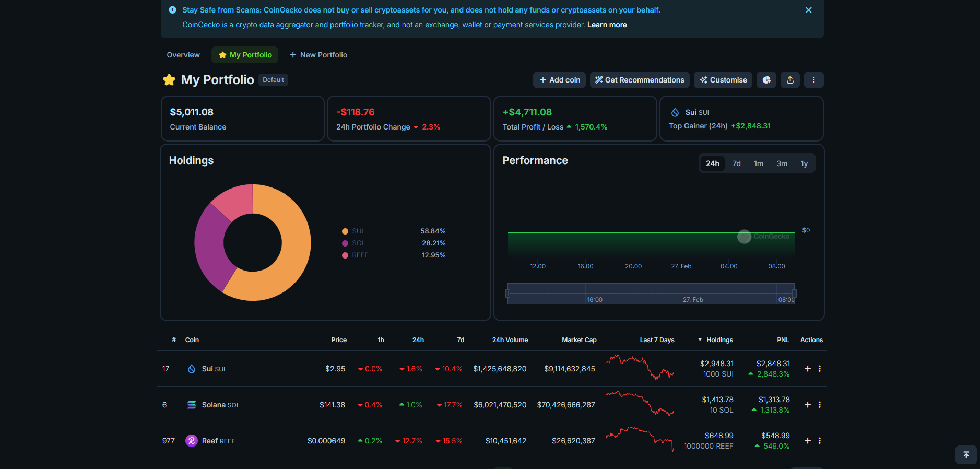The width and height of the screenshot is (980, 469).
Task: Select the 3m performance range
Action: pyautogui.click(x=782, y=163)
